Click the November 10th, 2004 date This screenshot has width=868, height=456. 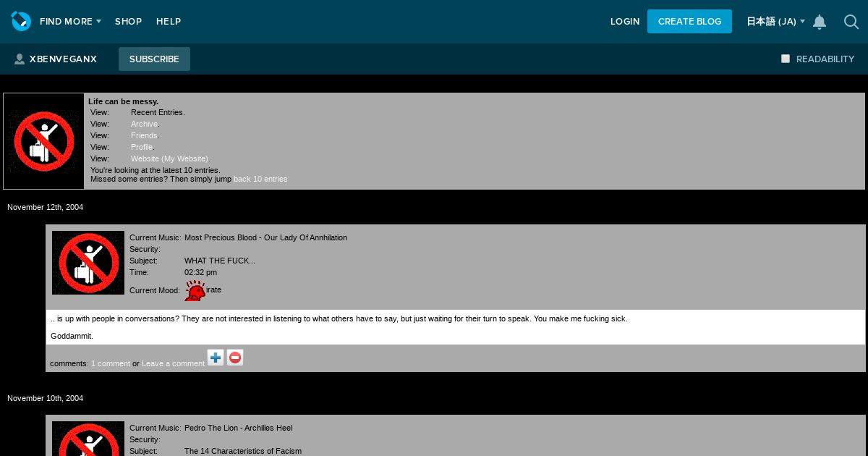[45, 398]
